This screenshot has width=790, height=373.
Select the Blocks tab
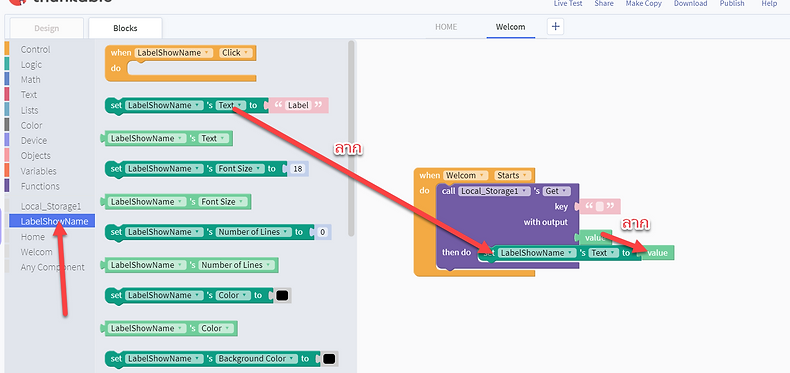click(125, 28)
